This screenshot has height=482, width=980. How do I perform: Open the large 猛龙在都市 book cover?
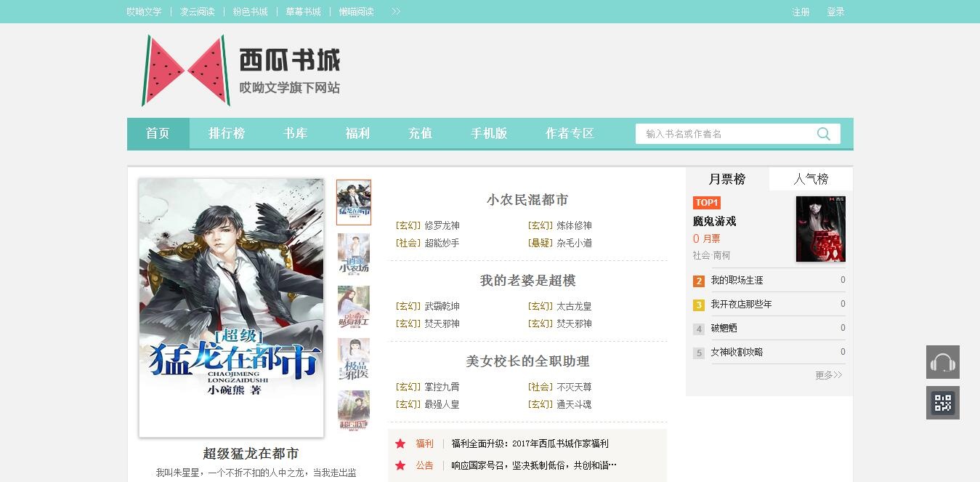coord(232,308)
